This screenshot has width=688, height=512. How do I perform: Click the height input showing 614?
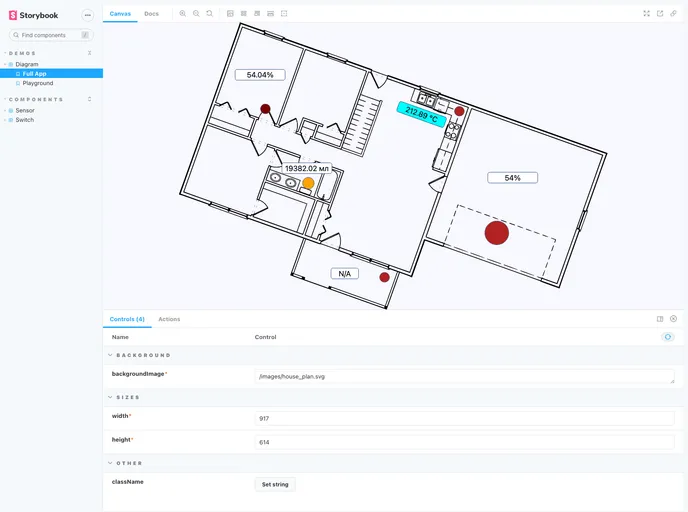coord(465,442)
